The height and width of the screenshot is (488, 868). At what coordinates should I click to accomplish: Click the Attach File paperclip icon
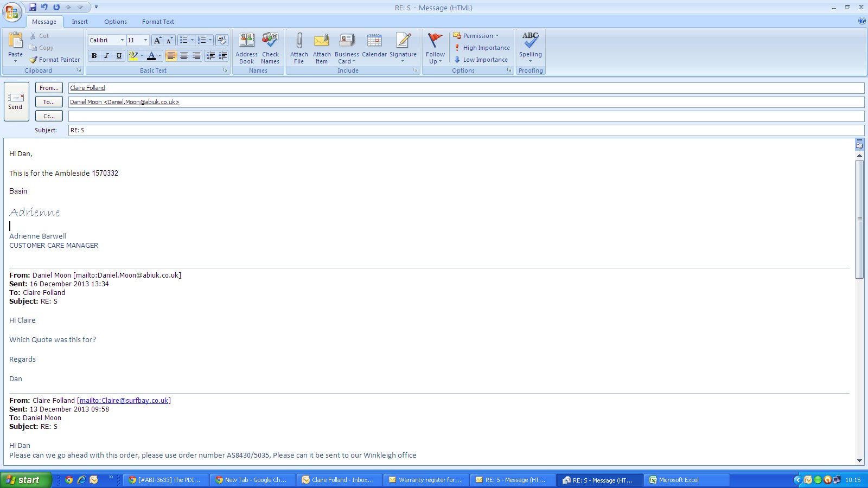click(x=299, y=41)
